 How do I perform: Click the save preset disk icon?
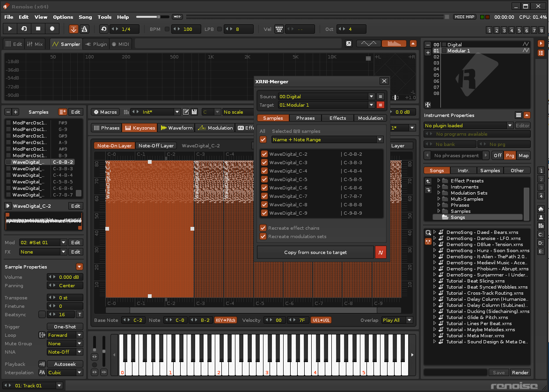(194, 112)
